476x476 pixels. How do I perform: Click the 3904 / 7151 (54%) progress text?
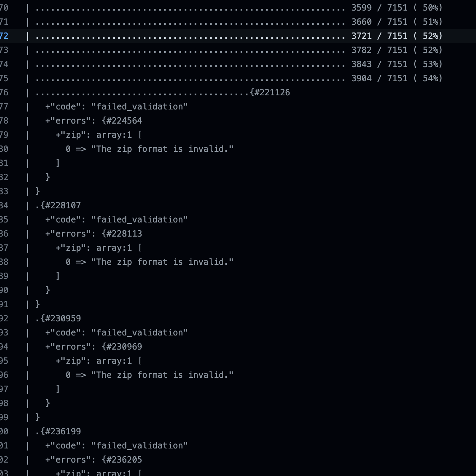pos(397,78)
